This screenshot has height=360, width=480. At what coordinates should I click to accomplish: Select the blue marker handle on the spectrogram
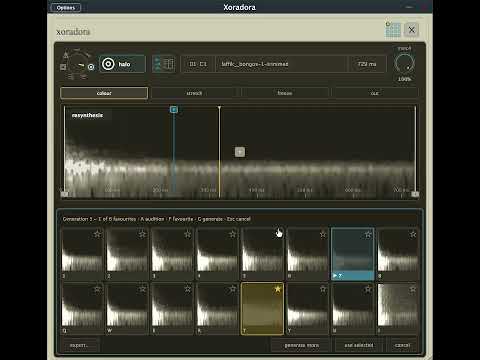click(174, 109)
